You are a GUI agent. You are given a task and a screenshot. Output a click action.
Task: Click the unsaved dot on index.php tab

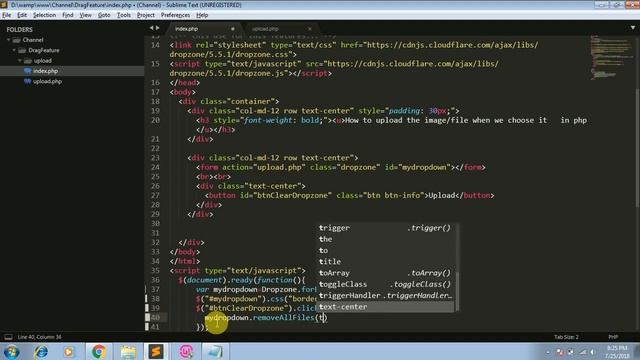(233, 29)
